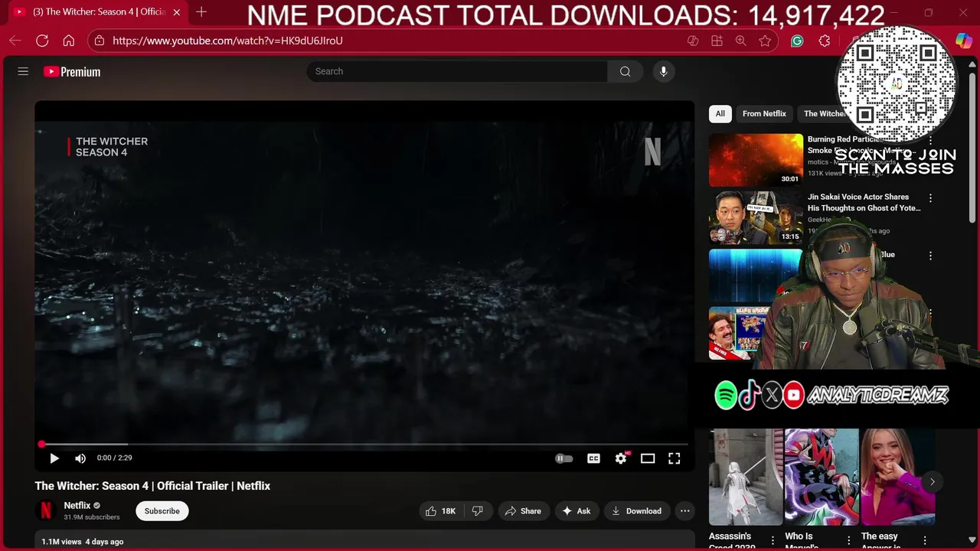Open options for The easy Answer short

tap(925, 540)
